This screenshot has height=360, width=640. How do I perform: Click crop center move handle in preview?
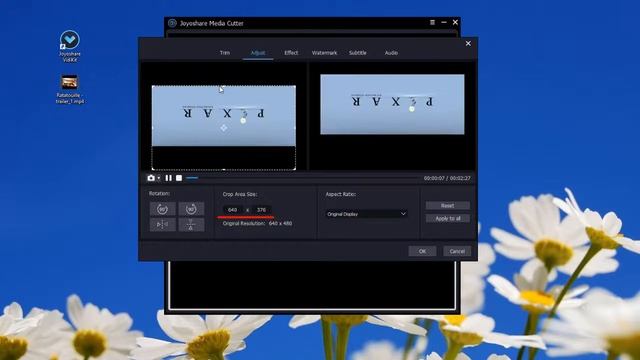point(224,128)
